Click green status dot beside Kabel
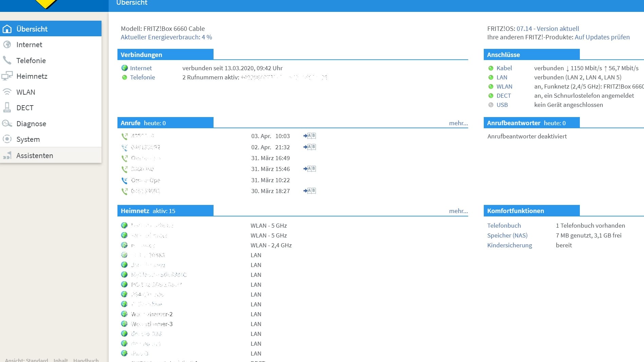Screen dimensions: 644x362 pos(491,68)
